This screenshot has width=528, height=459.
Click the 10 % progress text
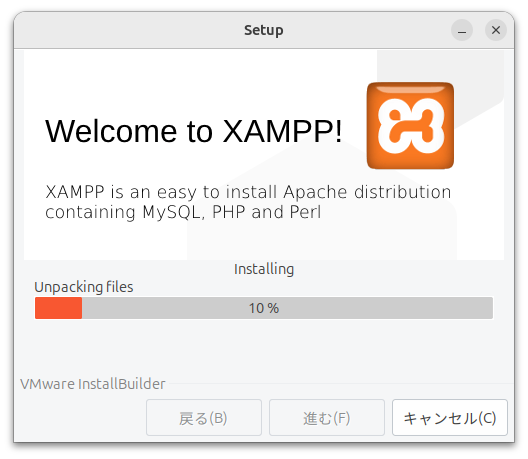pyautogui.click(x=264, y=308)
